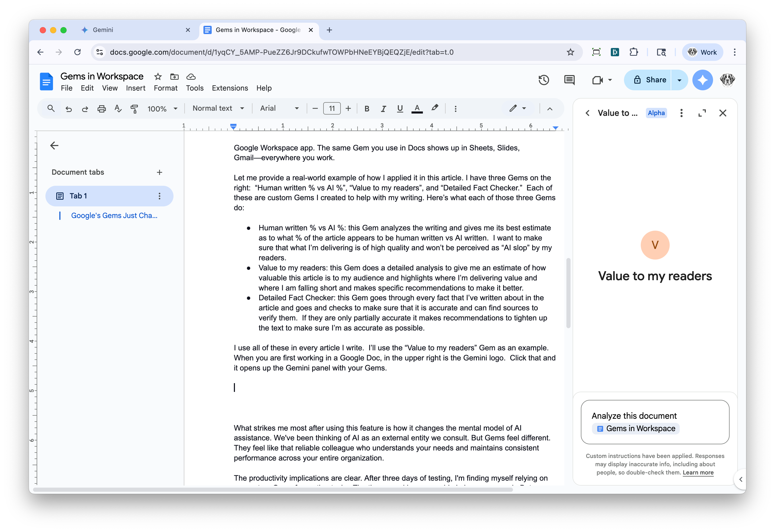
Task: Open the Normal text style dropdown
Action: (x=218, y=108)
